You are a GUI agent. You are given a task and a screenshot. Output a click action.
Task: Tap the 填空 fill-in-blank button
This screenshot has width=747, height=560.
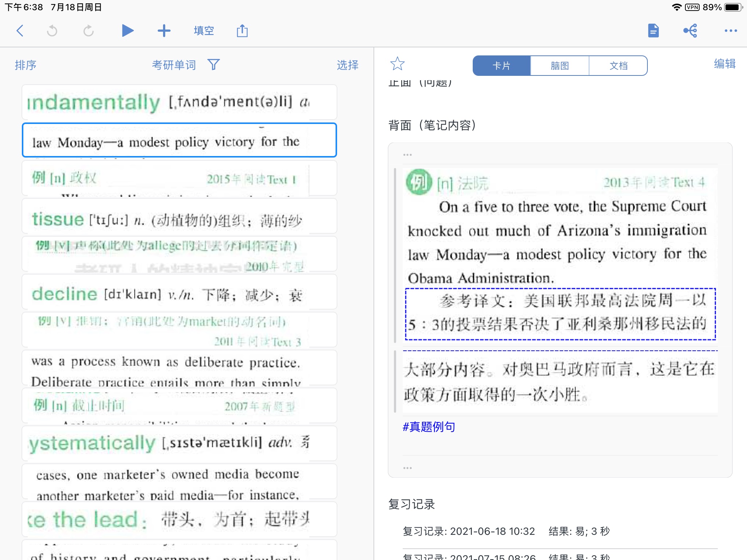coord(204,31)
